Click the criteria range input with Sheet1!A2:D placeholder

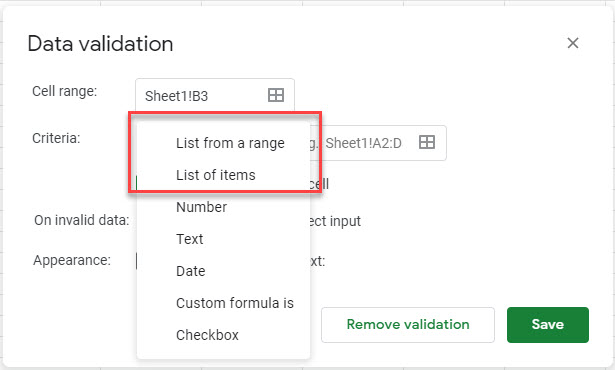tap(378, 143)
